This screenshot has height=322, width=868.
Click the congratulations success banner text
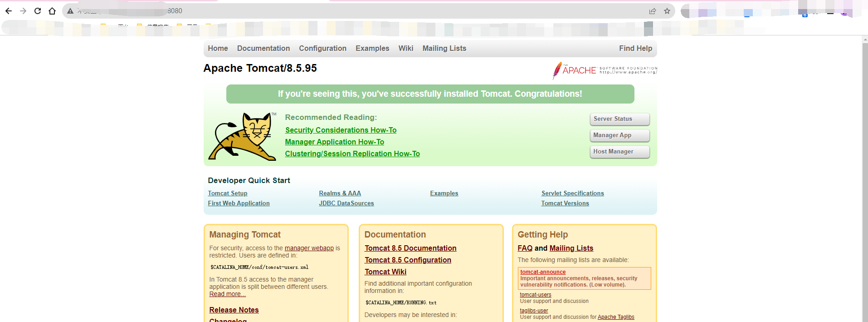430,94
